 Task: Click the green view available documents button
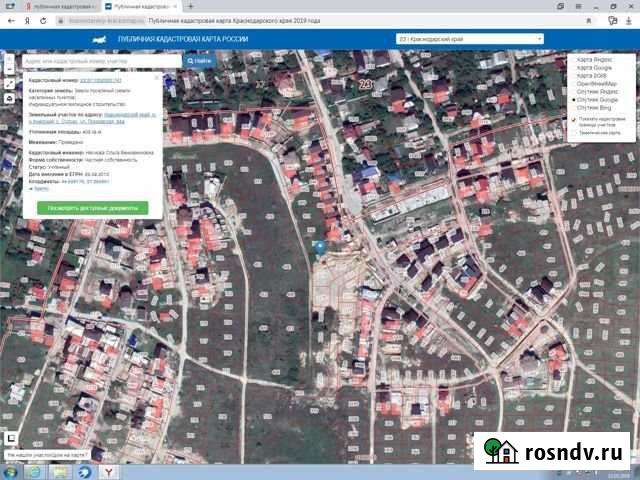point(91,207)
